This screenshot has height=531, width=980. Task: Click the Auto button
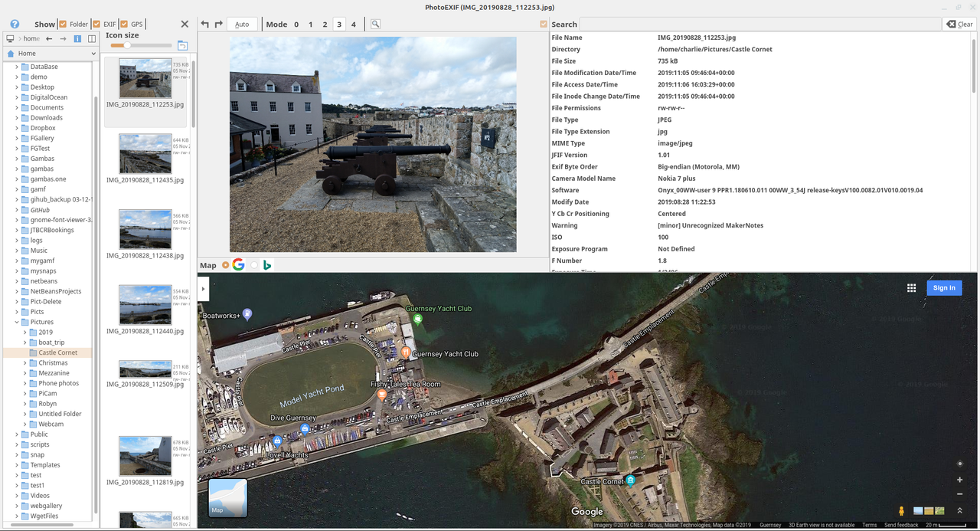coord(242,25)
